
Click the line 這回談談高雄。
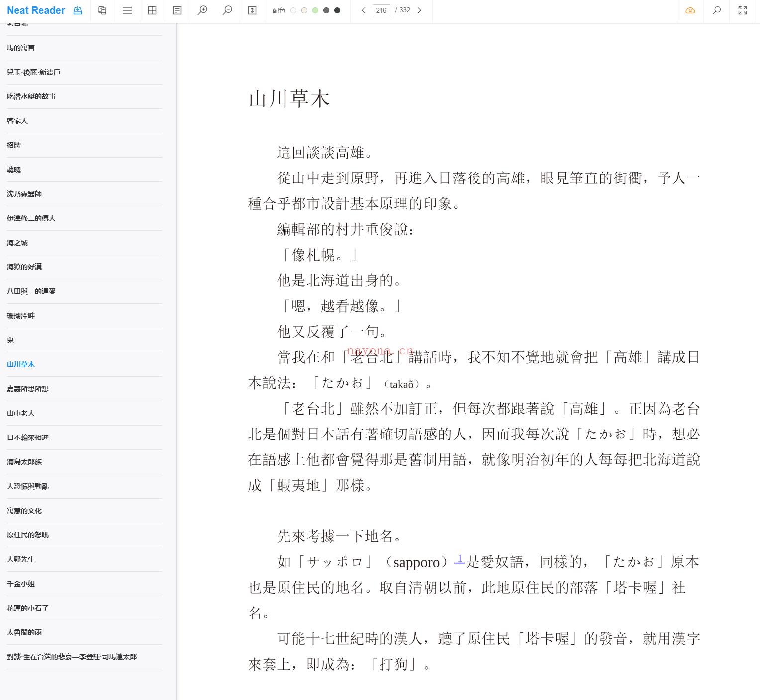pos(326,152)
